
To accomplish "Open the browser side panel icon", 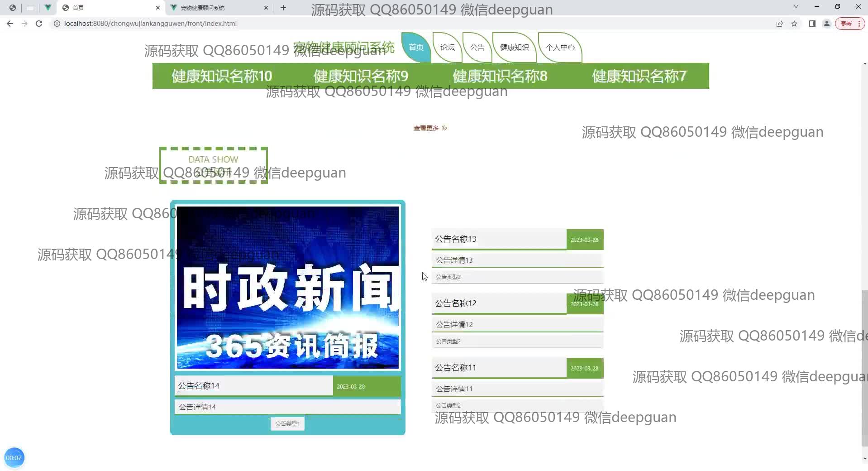I will 812,24.
